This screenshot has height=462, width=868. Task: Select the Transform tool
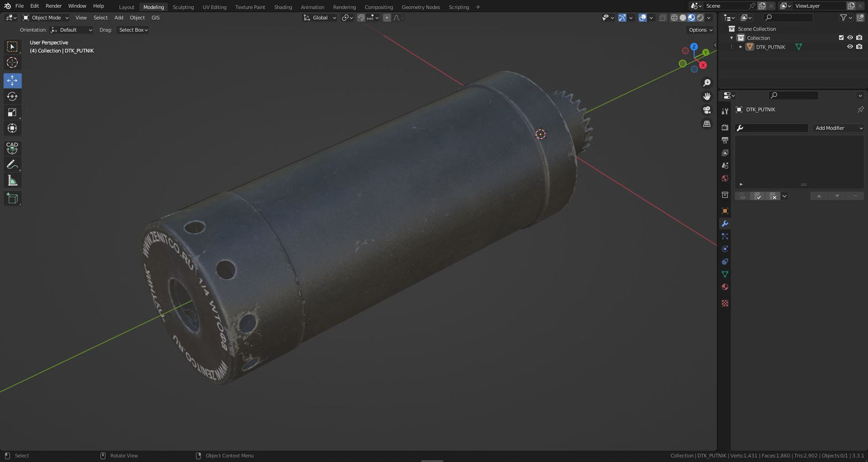(x=12, y=128)
